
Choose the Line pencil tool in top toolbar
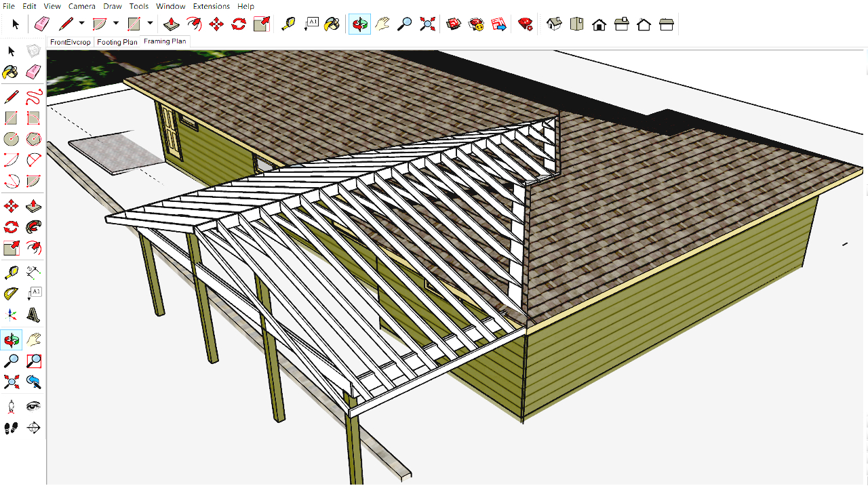coord(66,24)
